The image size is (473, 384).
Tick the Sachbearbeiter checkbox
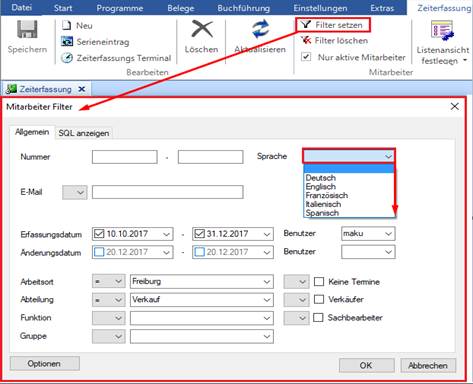click(318, 317)
